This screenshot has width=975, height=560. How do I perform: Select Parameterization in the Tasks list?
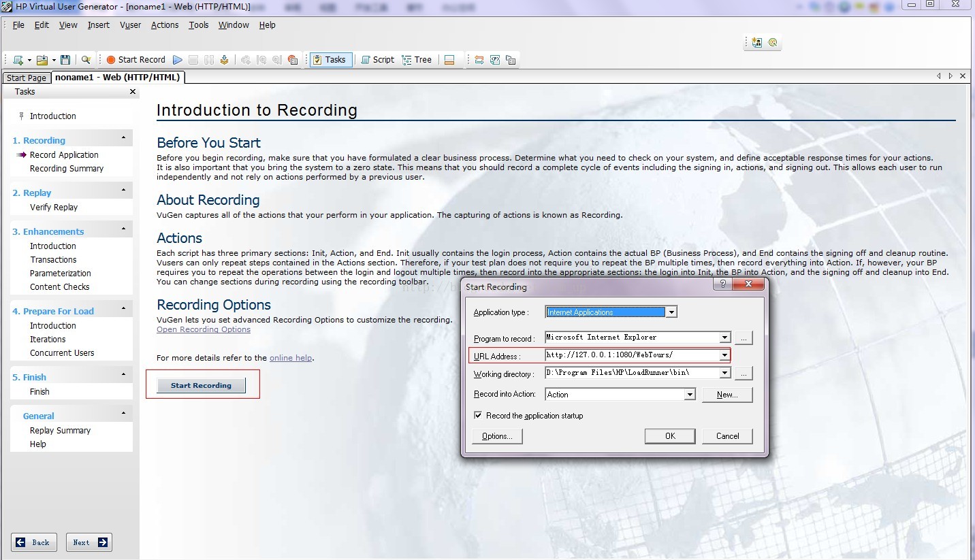click(61, 274)
